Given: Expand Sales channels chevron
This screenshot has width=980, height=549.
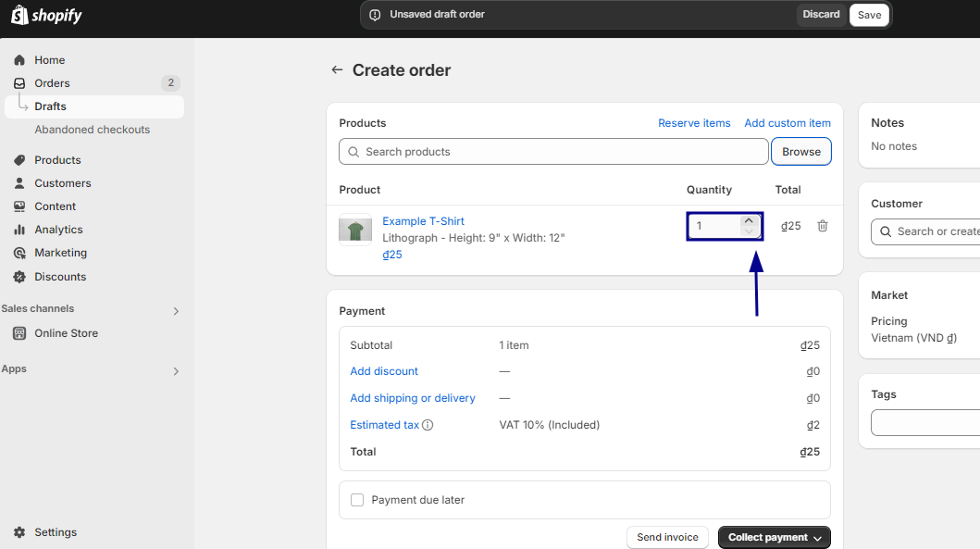Looking at the screenshot, I should coord(176,311).
